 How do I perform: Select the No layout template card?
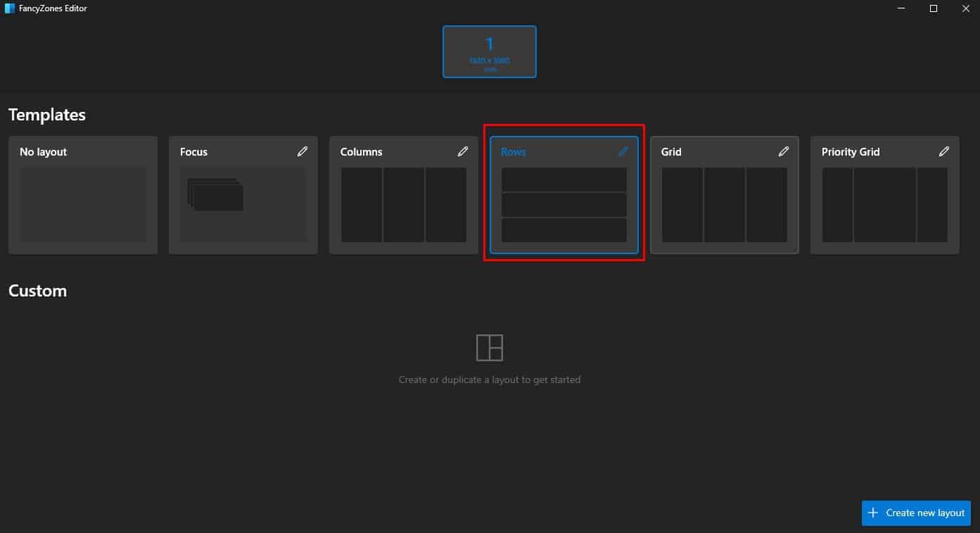pos(83,195)
